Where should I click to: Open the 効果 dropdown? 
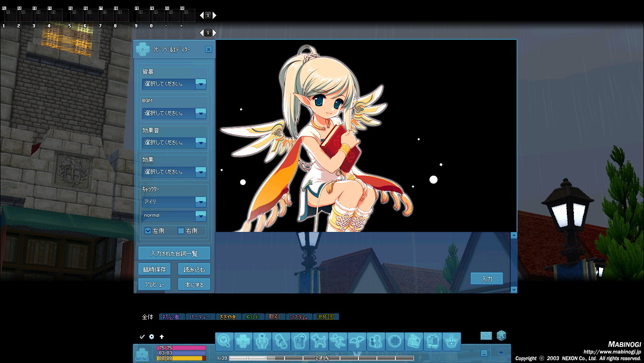(x=174, y=172)
